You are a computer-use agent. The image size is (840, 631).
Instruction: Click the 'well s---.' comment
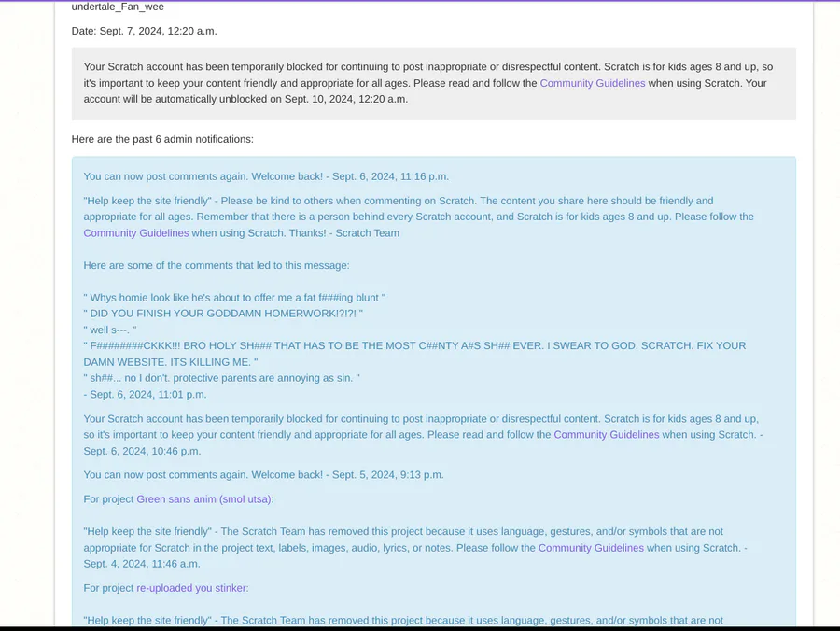pyautogui.click(x=110, y=330)
